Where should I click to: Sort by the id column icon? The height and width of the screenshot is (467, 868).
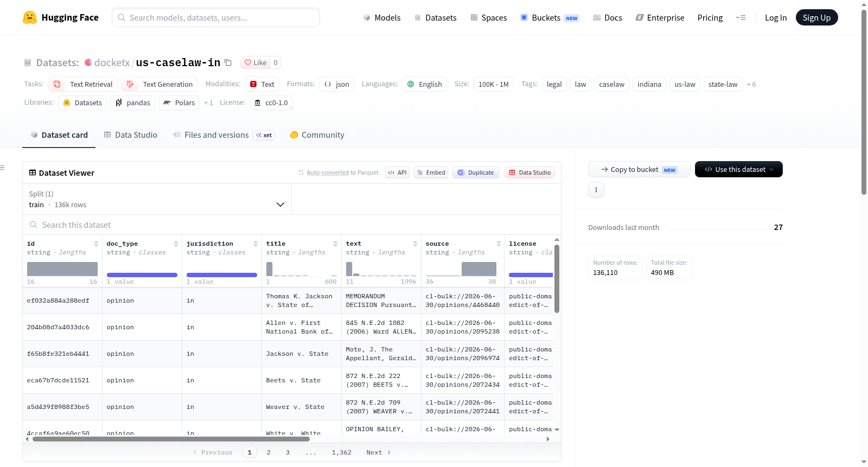(96, 244)
